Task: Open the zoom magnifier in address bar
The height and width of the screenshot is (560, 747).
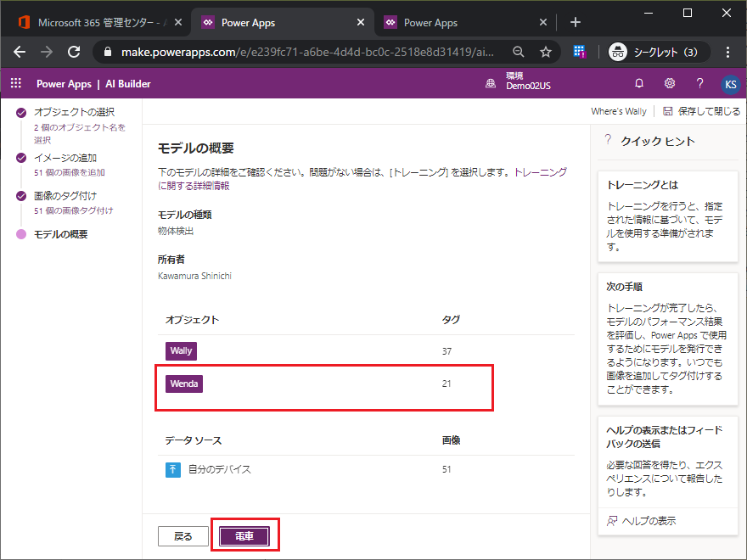Action: pos(519,52)
